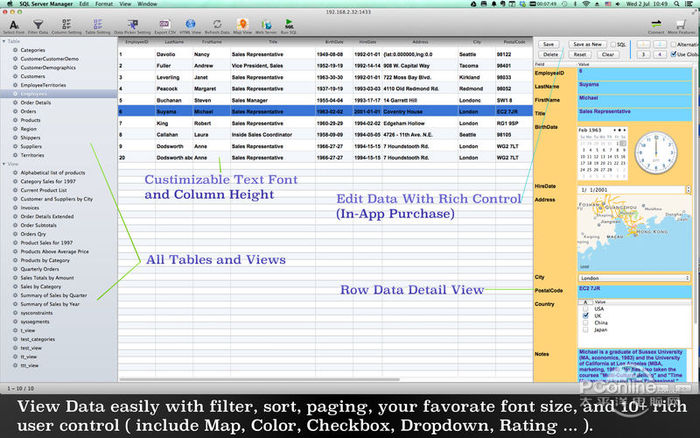The width and height of the screenshot is (700, 438).
Task: Collapse the Table section in sidebar
Action: pos(5,40)
